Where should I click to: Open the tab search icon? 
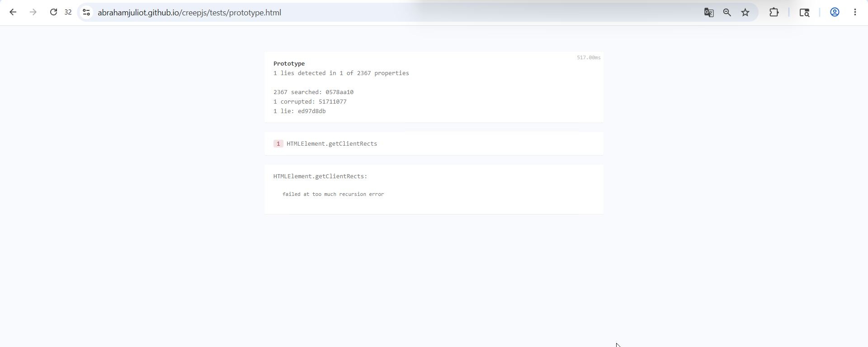click(x=804, y=13)
